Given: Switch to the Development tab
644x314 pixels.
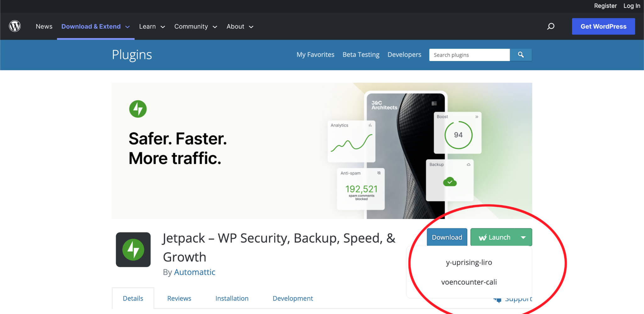Looking at the screenshot, I should point(293,298).
